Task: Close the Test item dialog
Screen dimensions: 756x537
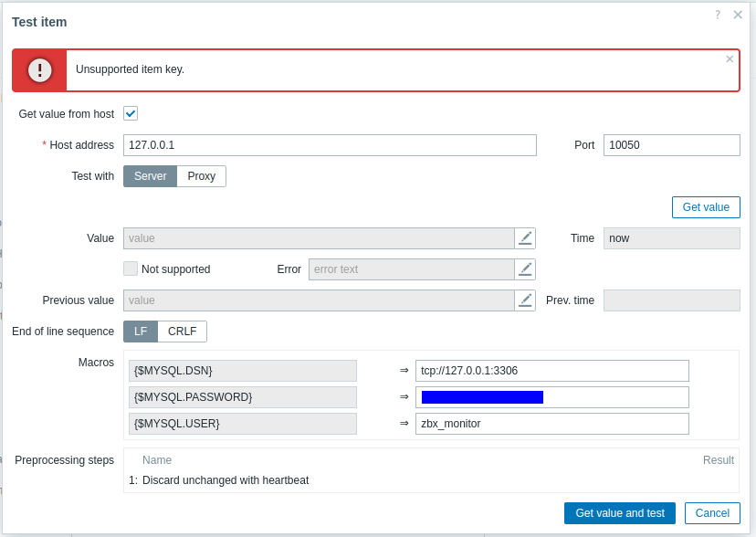Action: click(x=738, y=15)
